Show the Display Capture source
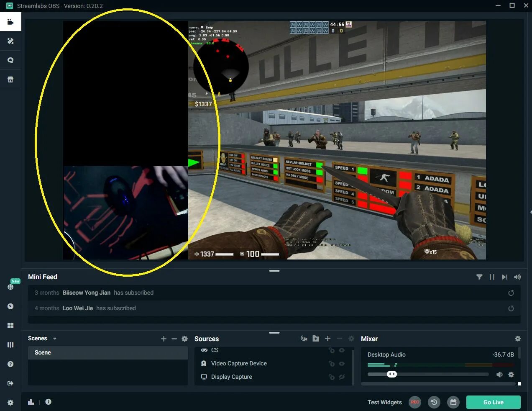 (x=342, y=377)
